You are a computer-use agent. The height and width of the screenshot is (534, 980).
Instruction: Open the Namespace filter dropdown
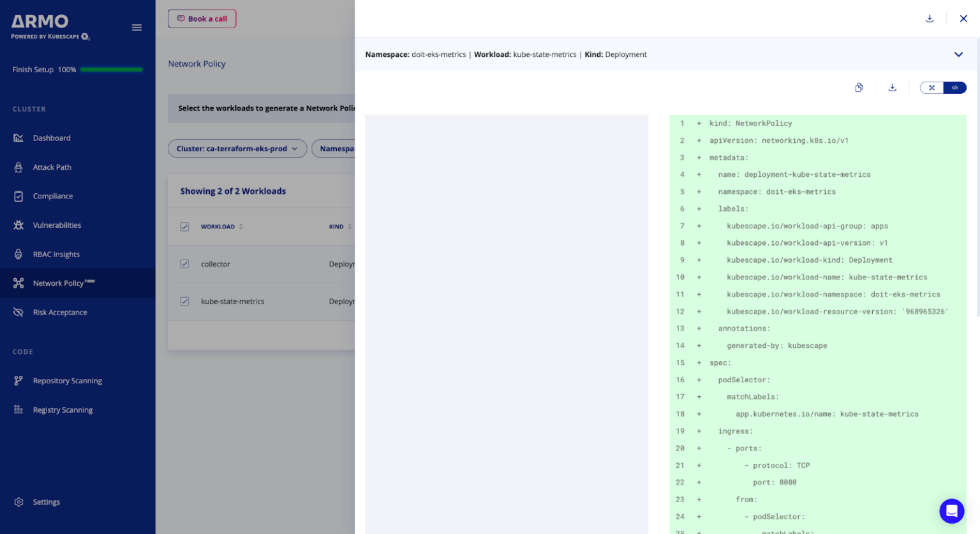tap(334, 149)
